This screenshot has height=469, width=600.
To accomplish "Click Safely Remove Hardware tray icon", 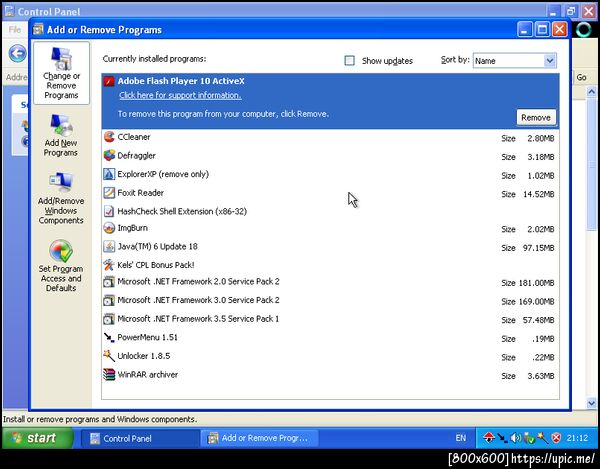I will pyautogui.click(x=529, y=438).
